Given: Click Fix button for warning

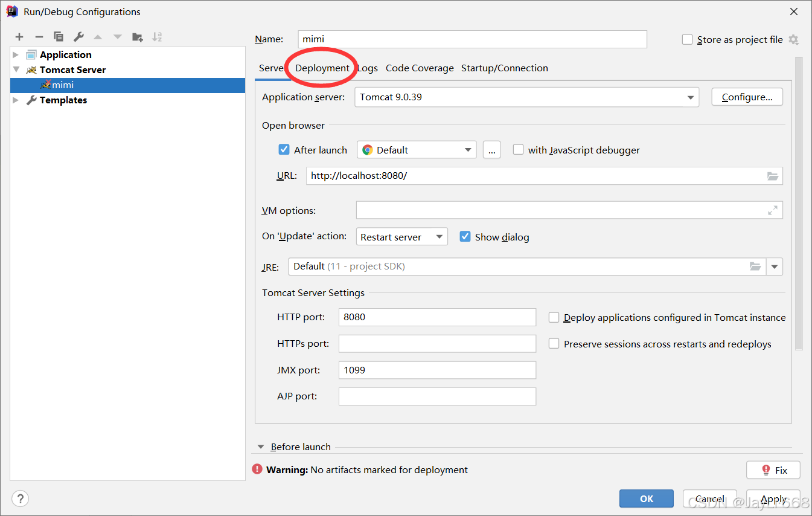Looking at the screenshot, I should pos(773,470).
